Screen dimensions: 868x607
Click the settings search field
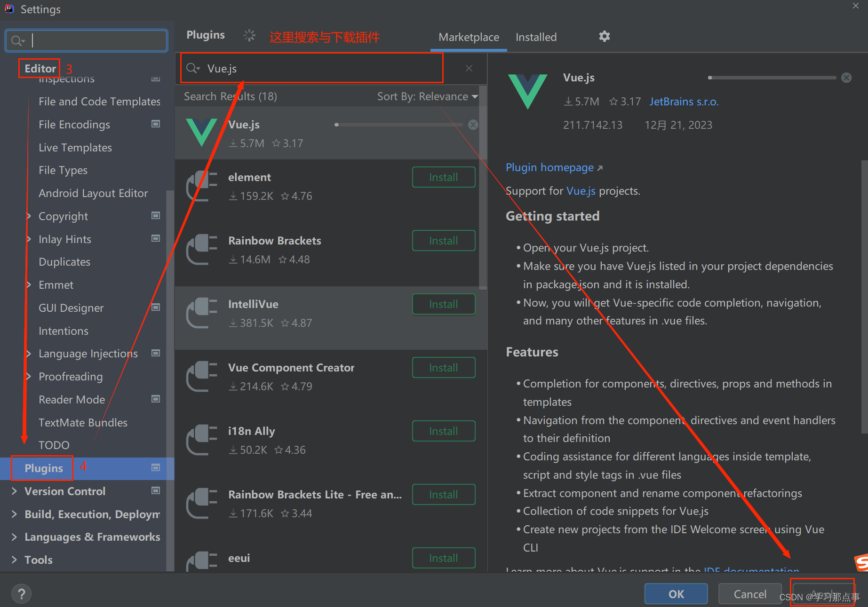click(87, 41)
